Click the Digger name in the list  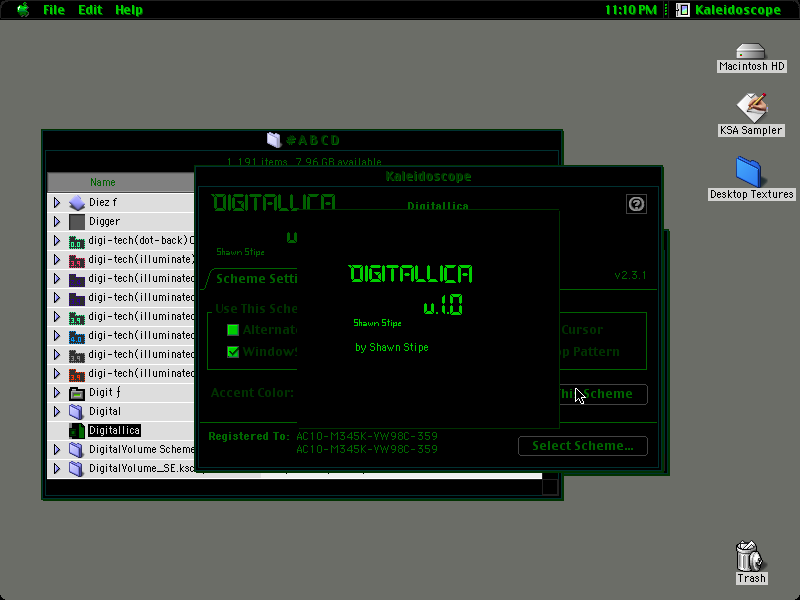coord(105,221)
